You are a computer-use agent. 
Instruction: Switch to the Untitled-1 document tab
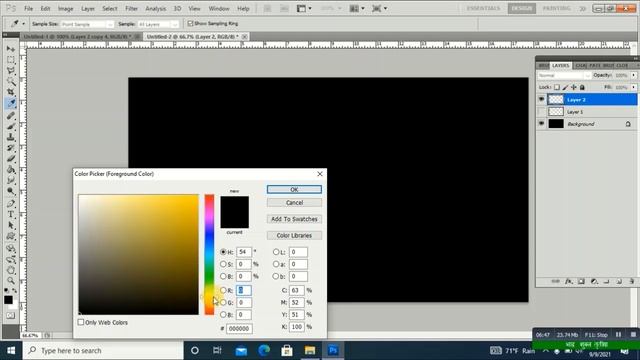click(x=81, y=36)
